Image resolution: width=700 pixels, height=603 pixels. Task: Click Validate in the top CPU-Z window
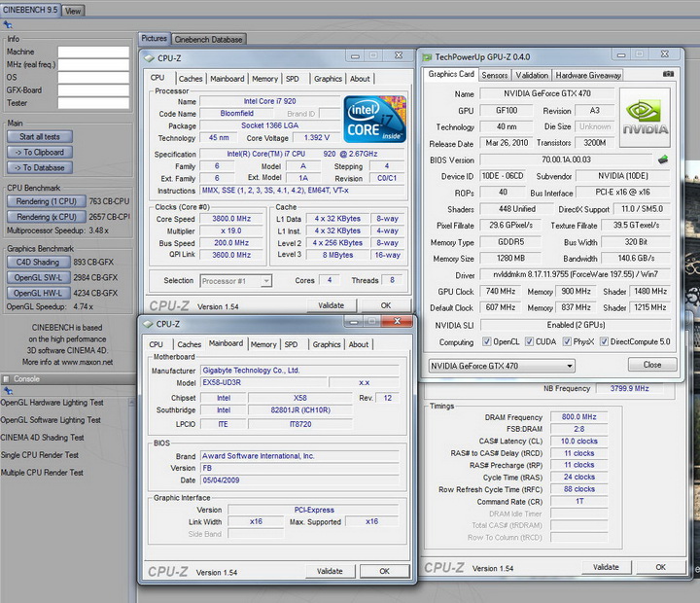(x=332, y=305)
